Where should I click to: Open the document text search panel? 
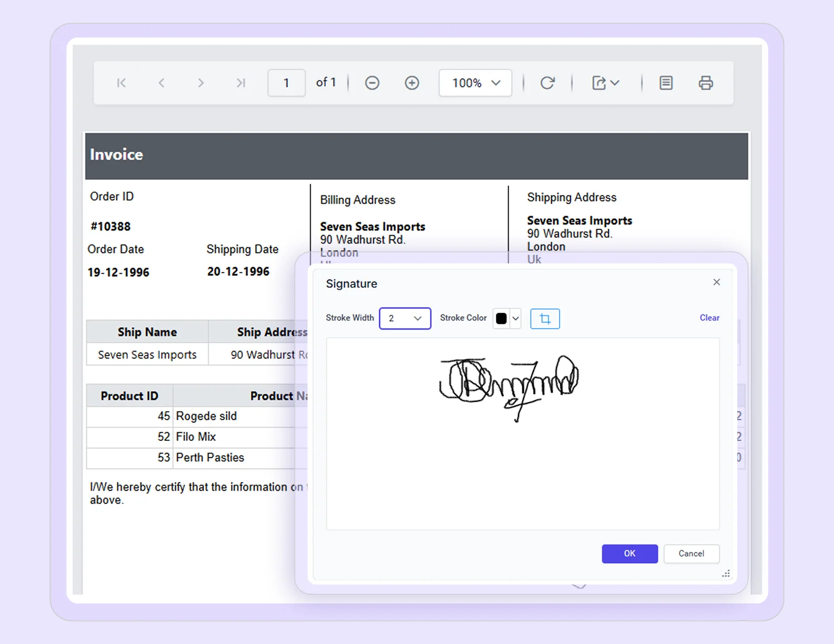[x=666, y=83]
